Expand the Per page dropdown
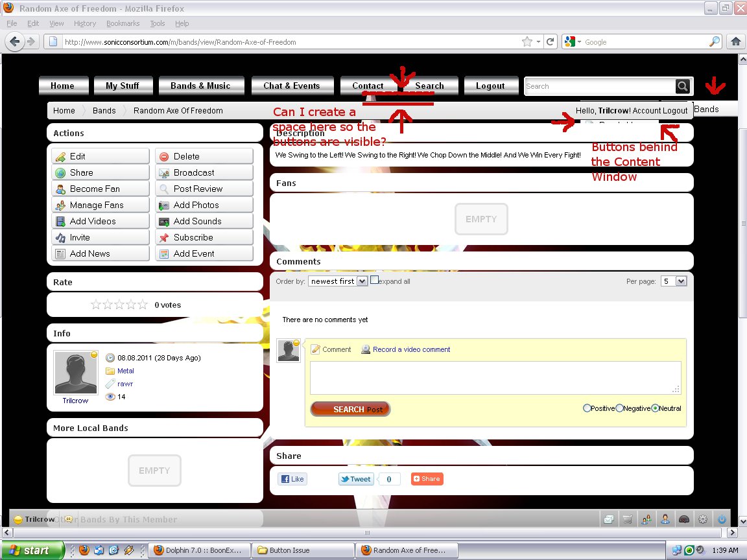The image size is (747, 560). [x=674, y=281]
